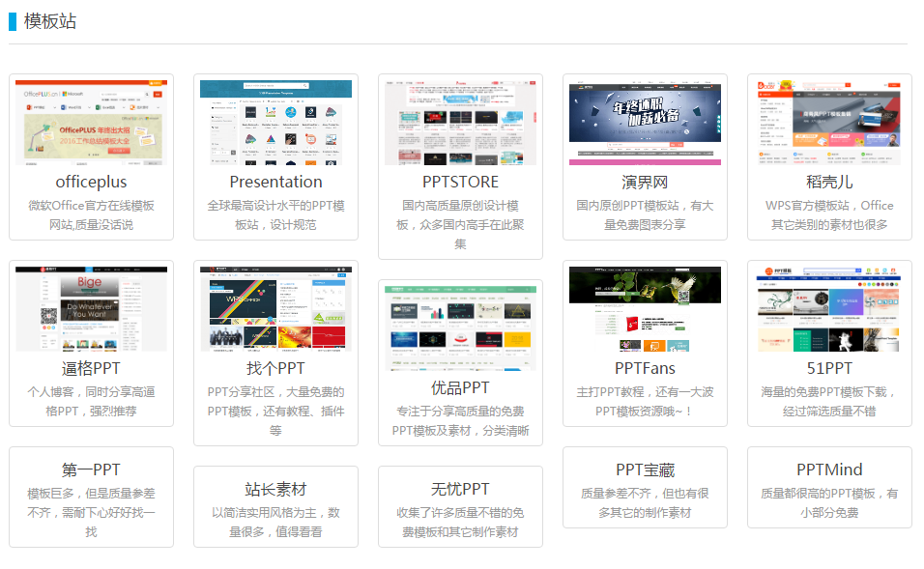Click the 51PPT title link
Image resolution: width=924 pixels, height=569 pixels.
[x=829, y=369]
